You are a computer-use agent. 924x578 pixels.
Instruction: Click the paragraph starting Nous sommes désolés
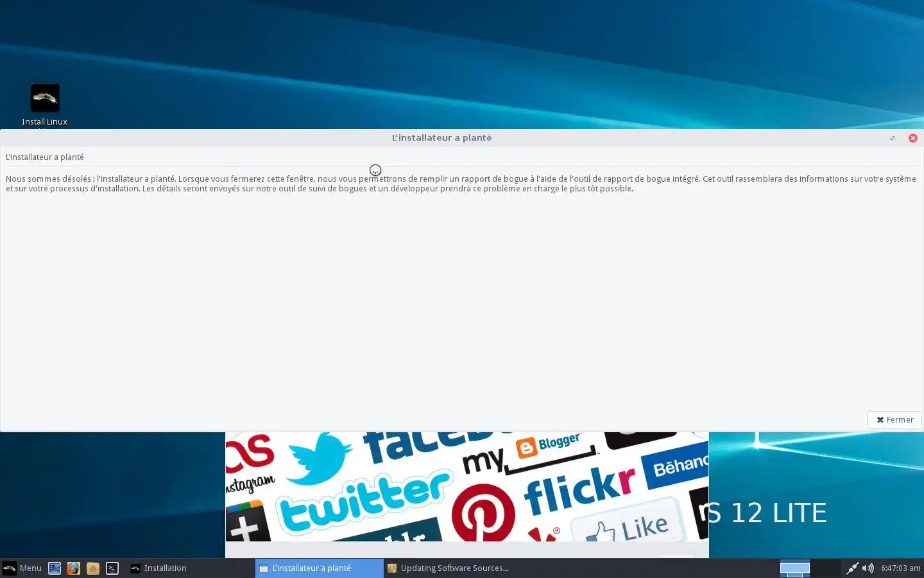coord(461,184)
